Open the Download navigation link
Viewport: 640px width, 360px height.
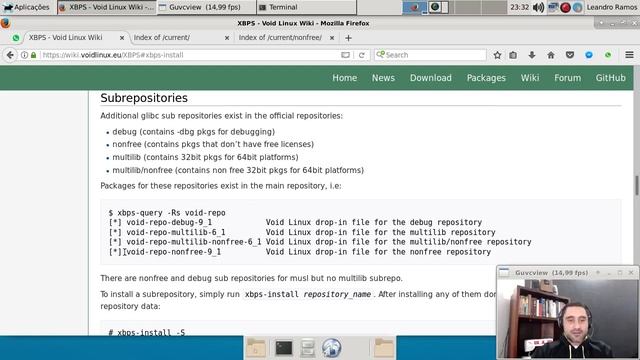(x=431, y=78)
